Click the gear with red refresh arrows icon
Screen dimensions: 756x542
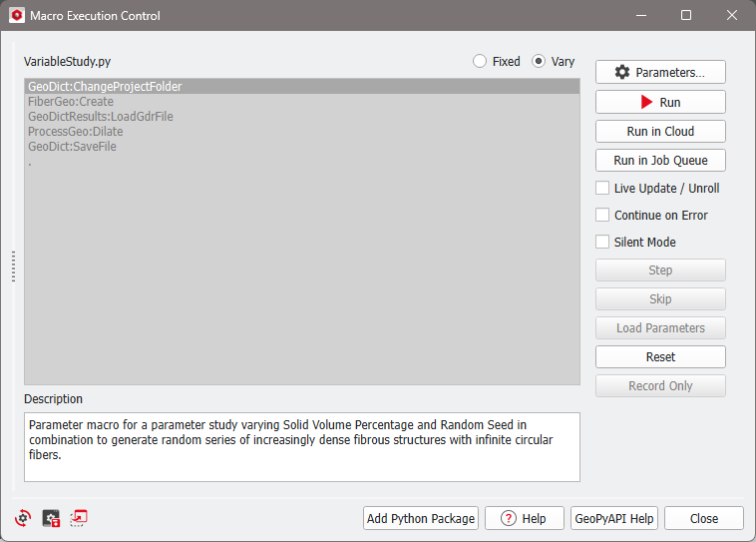[23, 518]
